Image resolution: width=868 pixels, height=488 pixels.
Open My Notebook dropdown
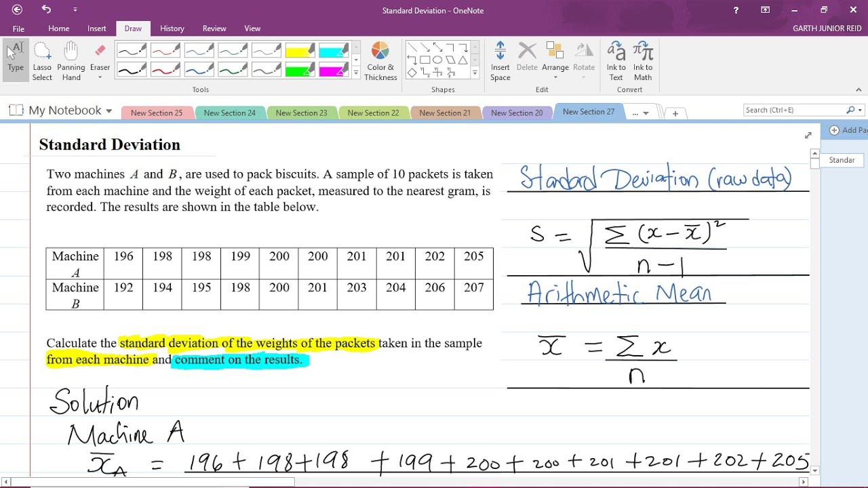108,111
